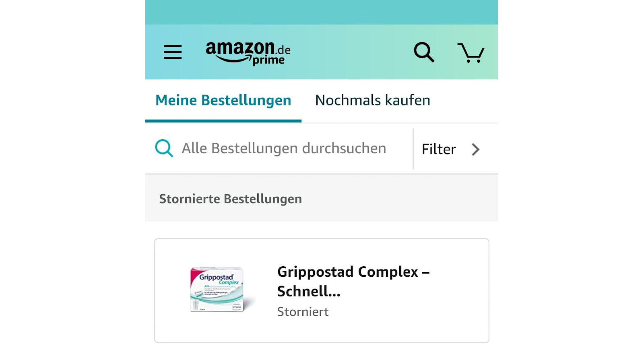Open the Grippostad Complex – Schnell... title
This screenshot has height=362, width=644.
pos(353,281)
